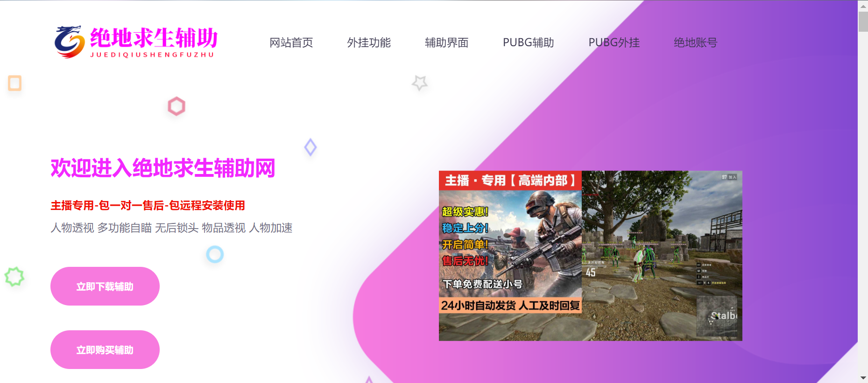Click the vertical scrollbar thumb

[x=863, y=21]
